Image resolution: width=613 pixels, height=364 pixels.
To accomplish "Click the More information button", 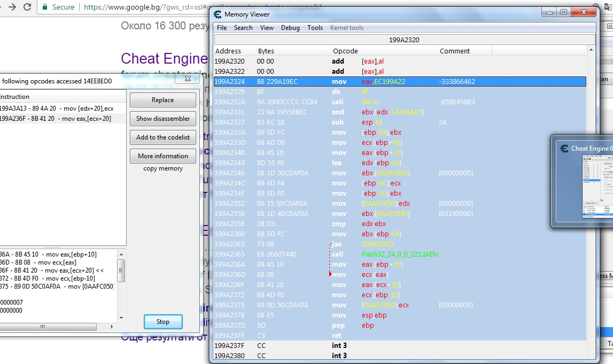I will pyautogui.click(x=163, y=156).
